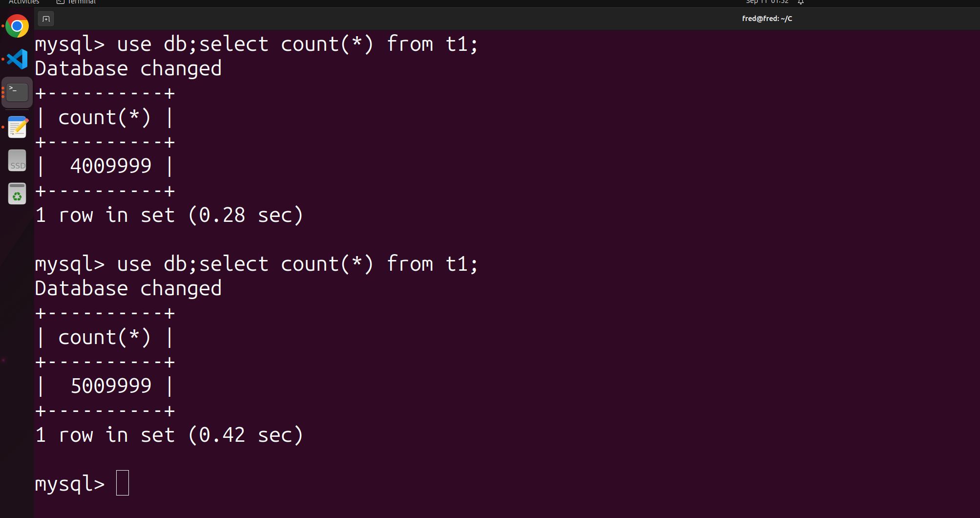Click the second 'Database changed' message

[x=128, y=289]
